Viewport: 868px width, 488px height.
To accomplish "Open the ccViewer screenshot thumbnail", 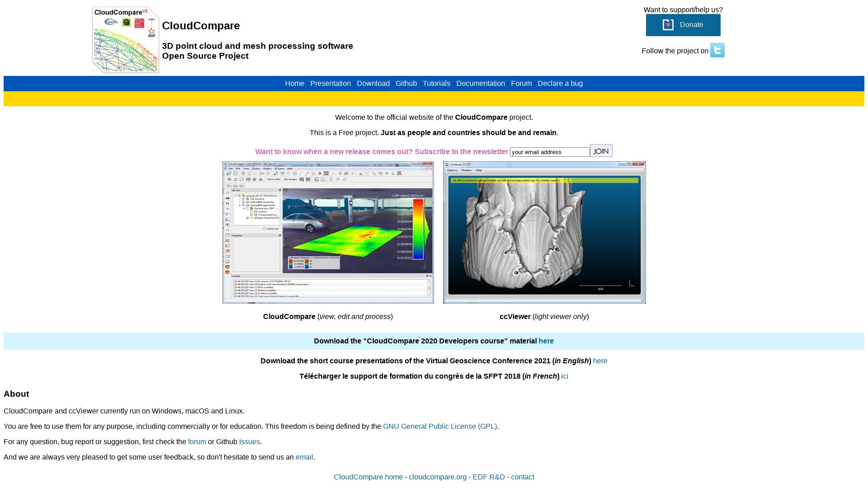I will point(544,232).
